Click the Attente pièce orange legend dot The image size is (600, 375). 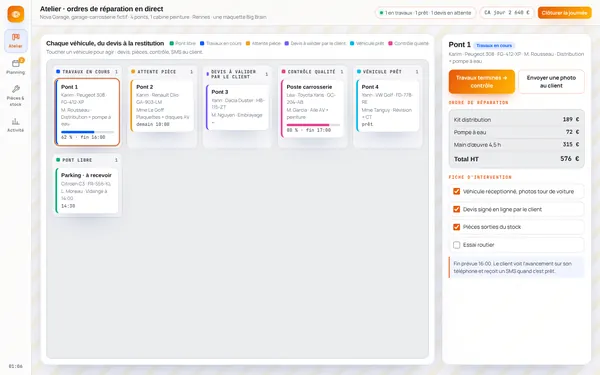coord(248,43)
